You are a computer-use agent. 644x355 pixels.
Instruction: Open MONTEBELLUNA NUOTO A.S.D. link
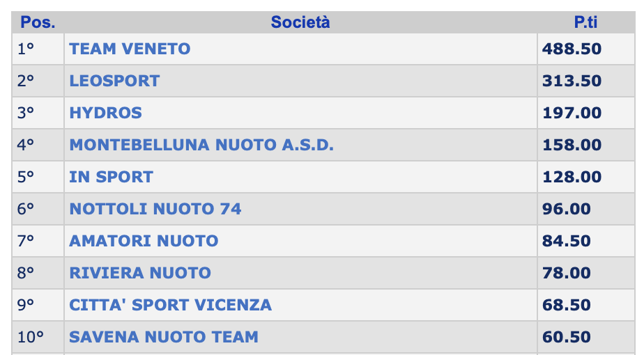[201, 145]
